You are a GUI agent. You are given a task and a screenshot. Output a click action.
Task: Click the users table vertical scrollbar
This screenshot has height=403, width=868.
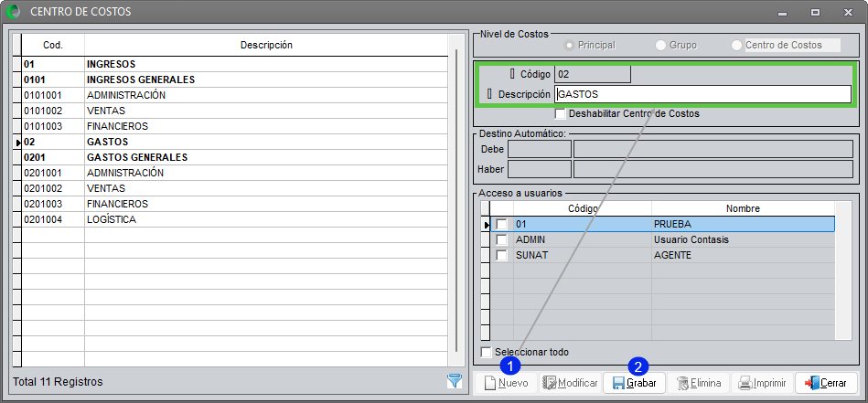(x=843, y=270)
